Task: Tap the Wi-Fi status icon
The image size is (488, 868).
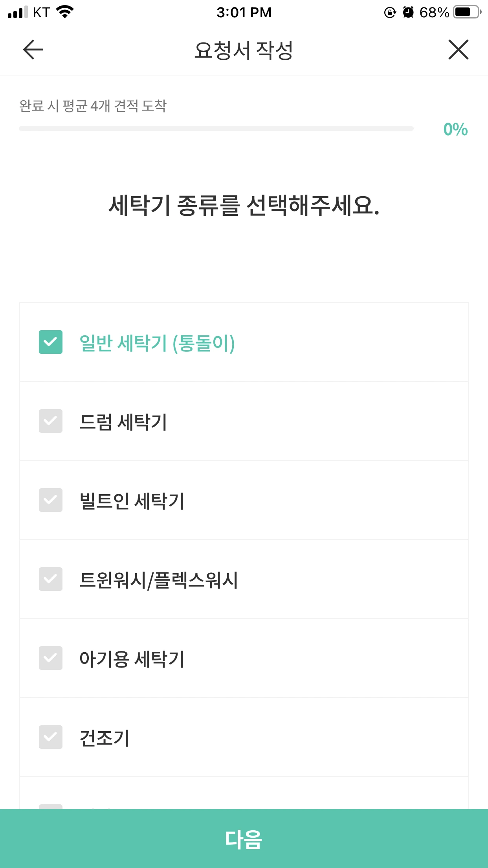Action: [65, 12]
